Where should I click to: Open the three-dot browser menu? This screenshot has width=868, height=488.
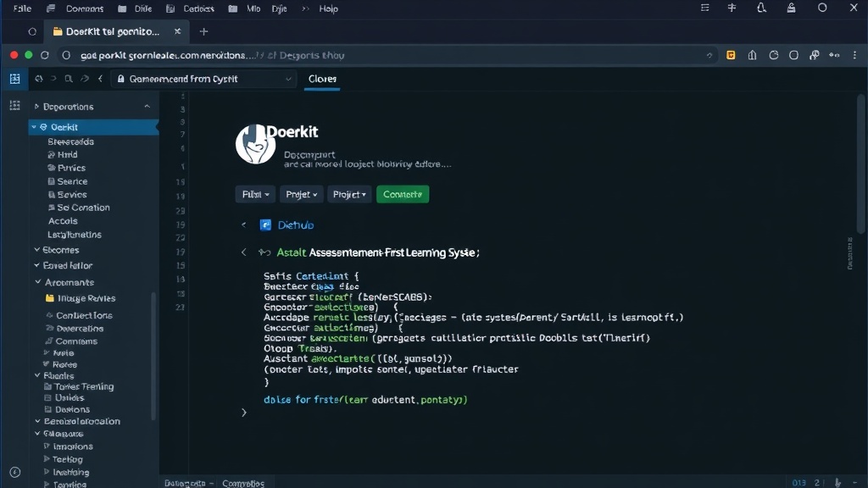[854, 55]
